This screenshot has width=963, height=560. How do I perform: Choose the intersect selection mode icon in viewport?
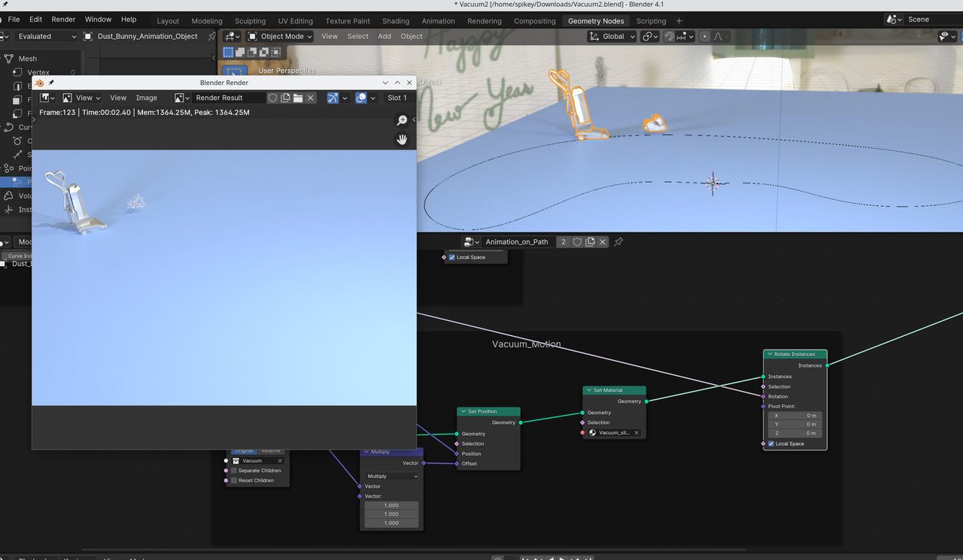click(x=277, y=53)
